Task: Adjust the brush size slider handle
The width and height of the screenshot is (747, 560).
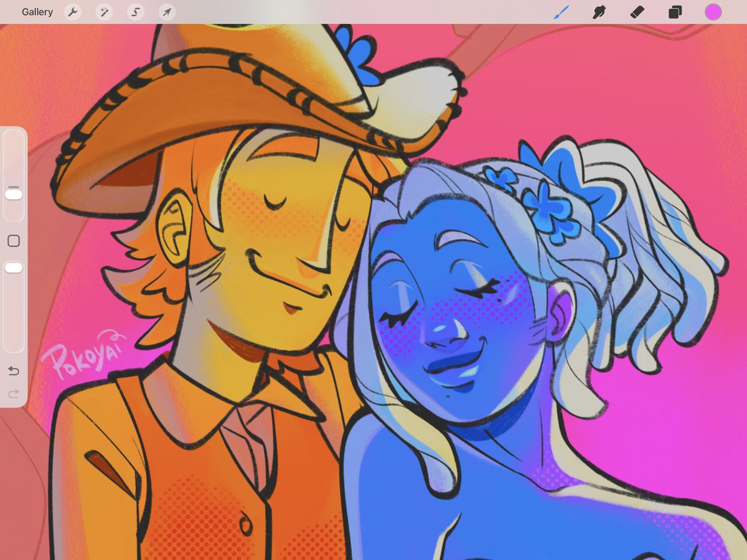Action: [14, 195]
